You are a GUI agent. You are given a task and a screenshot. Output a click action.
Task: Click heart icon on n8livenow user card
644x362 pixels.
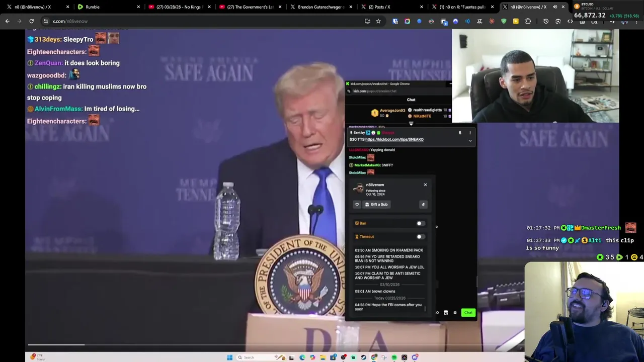(x=357, y=205)
